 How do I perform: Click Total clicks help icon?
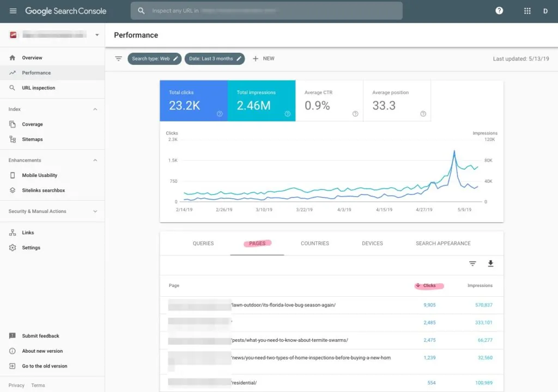220,114
